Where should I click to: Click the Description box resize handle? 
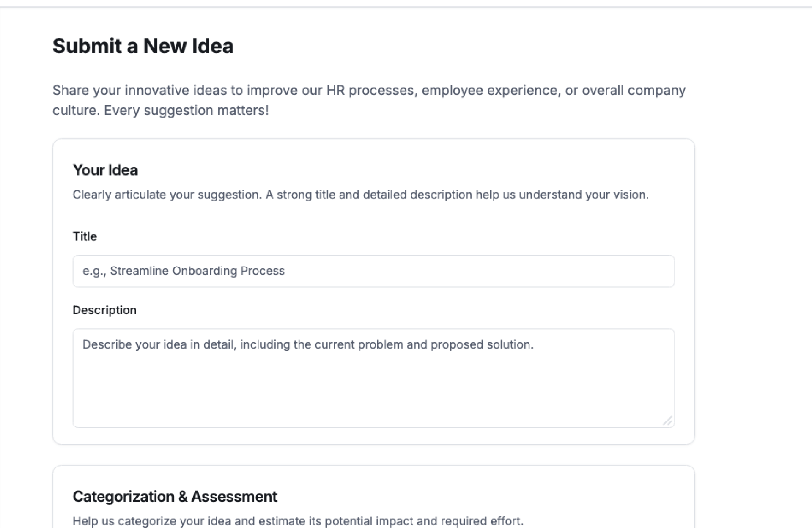point(667,421)
